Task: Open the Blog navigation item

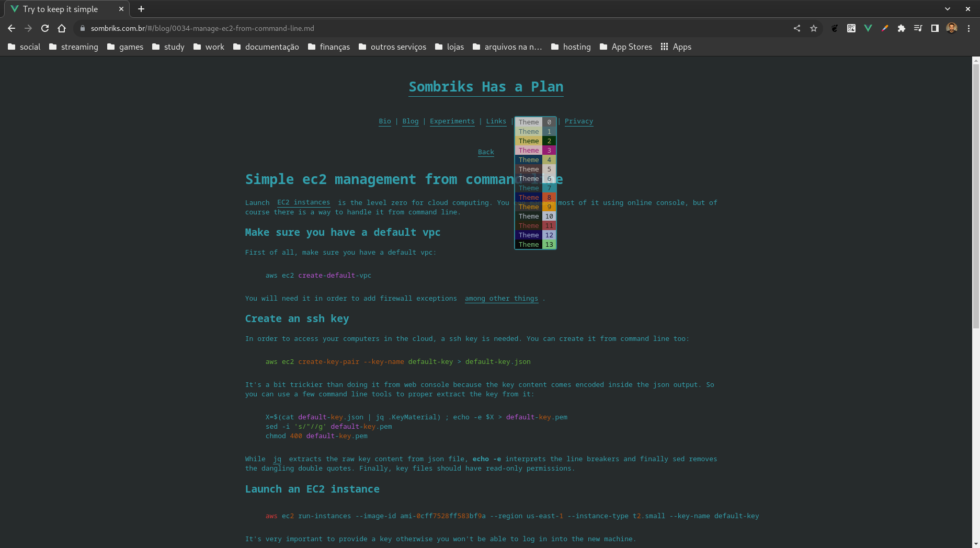Action: tap(410, 121)
